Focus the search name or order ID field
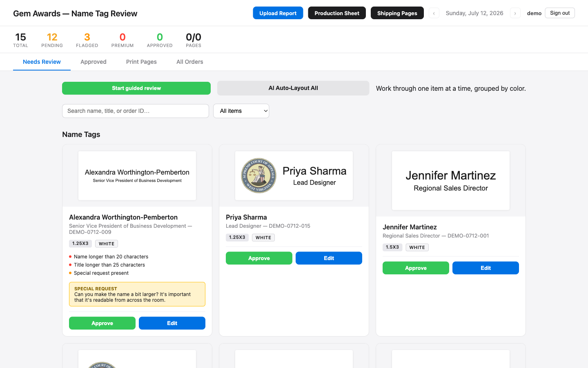This screenshot has height=368, width=588. pyautogui.click(x=136, y=111)
